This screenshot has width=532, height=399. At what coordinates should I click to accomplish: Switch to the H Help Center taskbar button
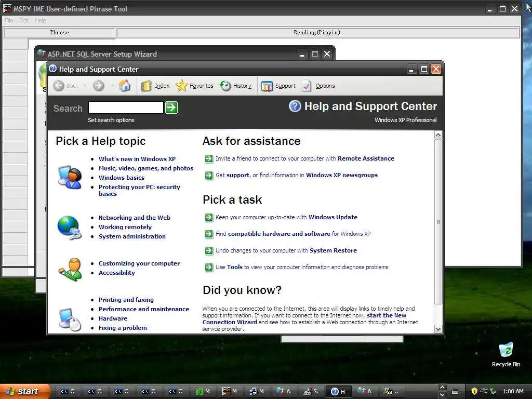pyautogui.click(x=338, y=392)
